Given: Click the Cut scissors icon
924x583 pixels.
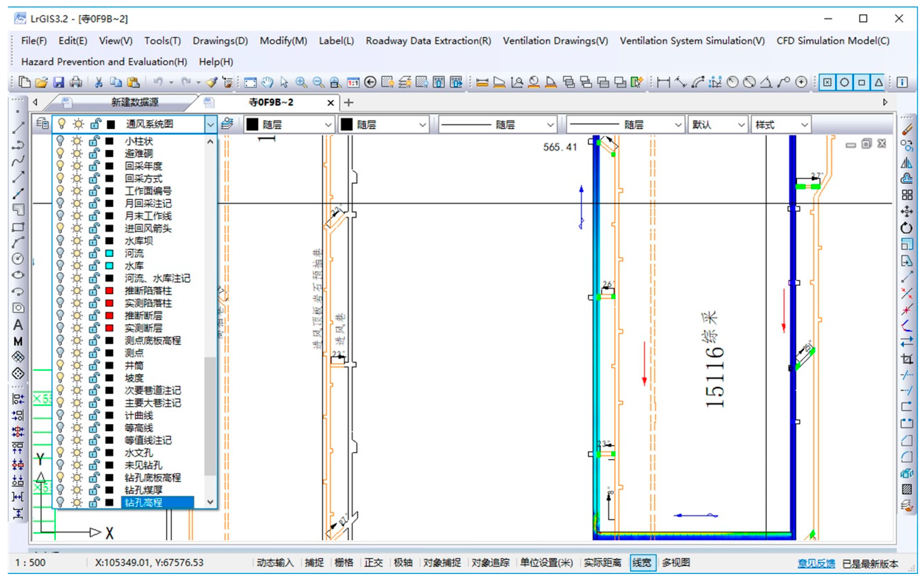Looking at the screenshot, I should point(99,82).
